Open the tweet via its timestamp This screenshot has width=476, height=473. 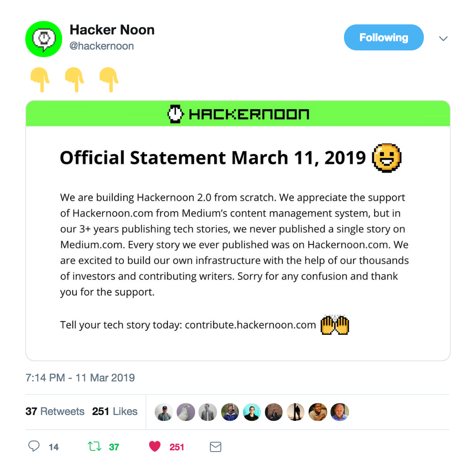(x=80, y=378)
